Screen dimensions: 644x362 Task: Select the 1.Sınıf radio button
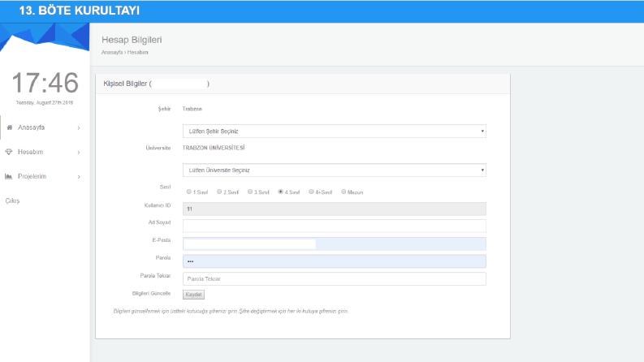189,192
